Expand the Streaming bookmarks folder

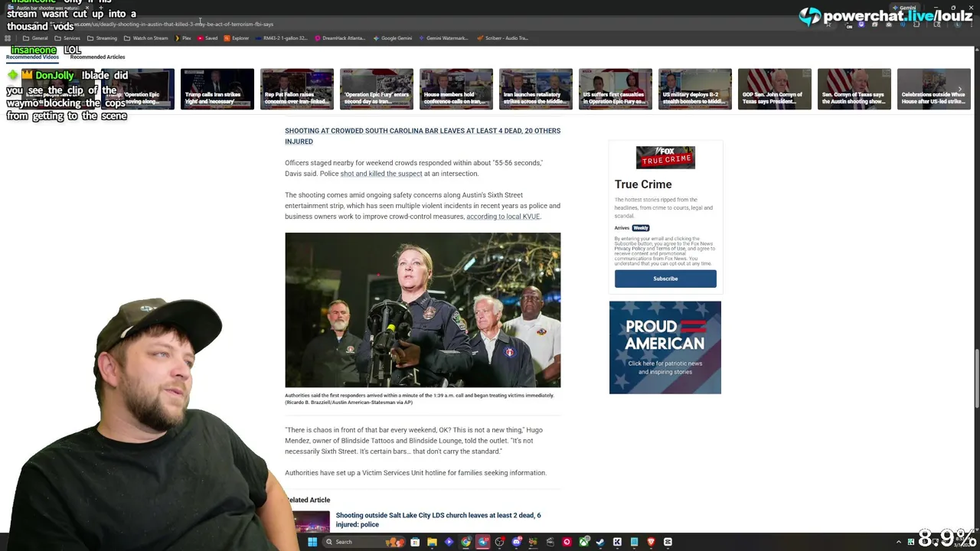tap(102, 38)
